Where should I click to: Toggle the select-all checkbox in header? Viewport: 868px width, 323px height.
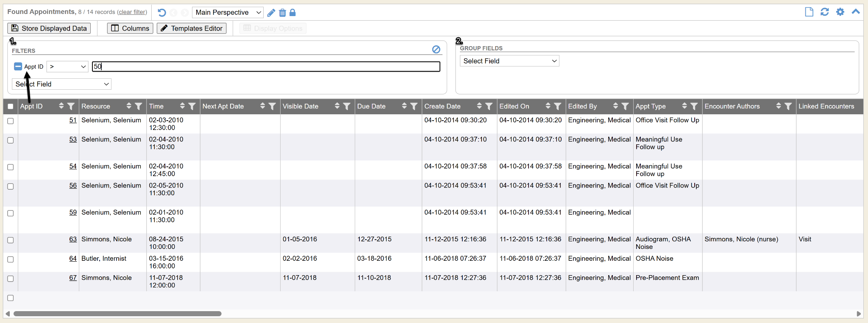pyautogui.click(x=11, y=107)
